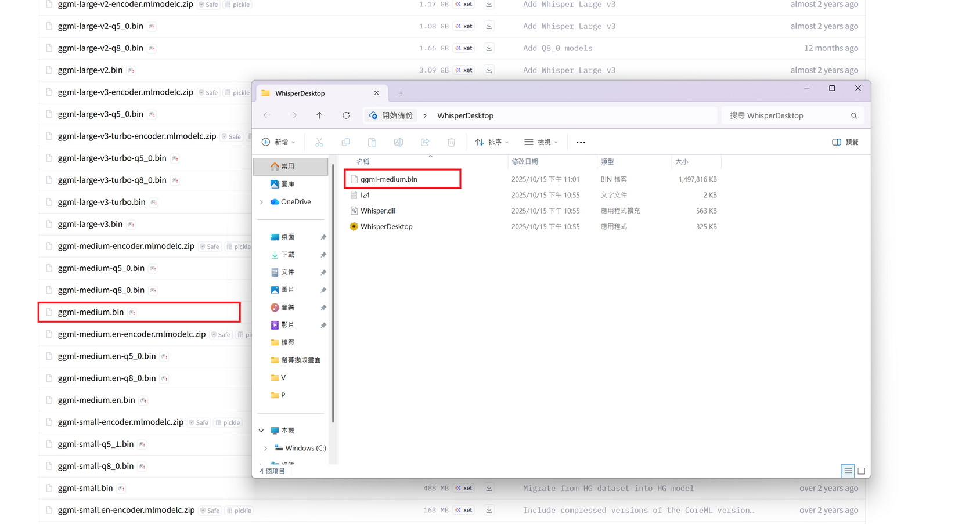
Task: Click the Share icon in Explorer toolbar
Action: [x=425, y=142]
